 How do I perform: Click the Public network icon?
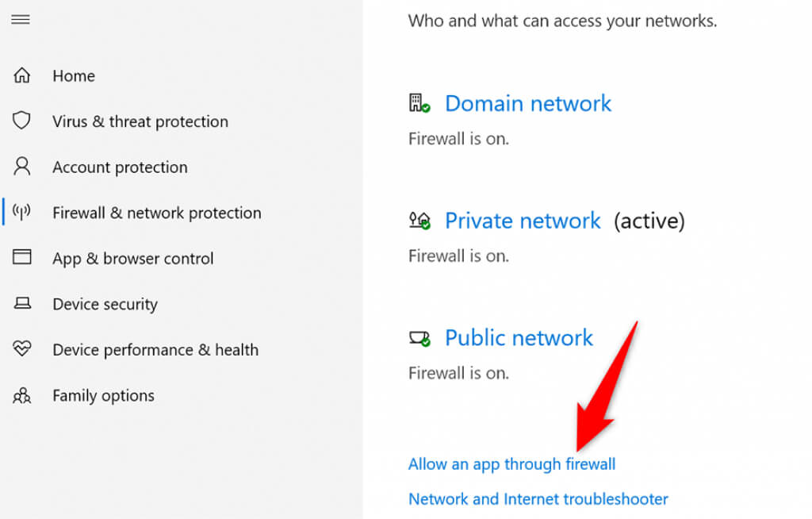(x=419, y=338)
